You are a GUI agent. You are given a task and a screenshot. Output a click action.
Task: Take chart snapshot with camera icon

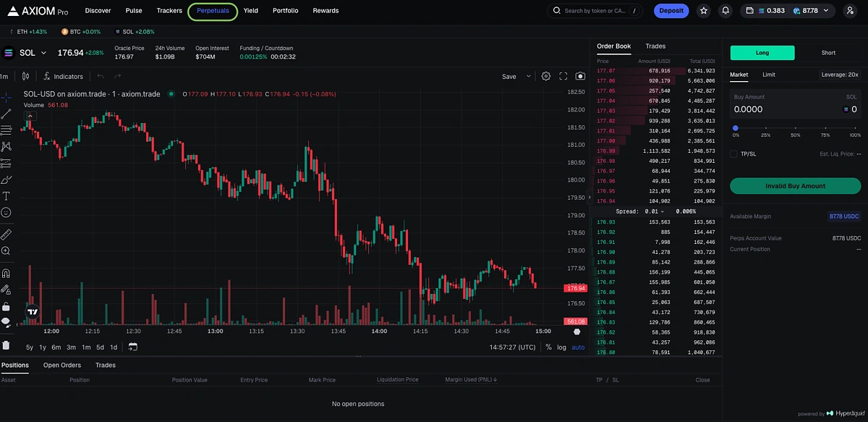pos(580,76)
